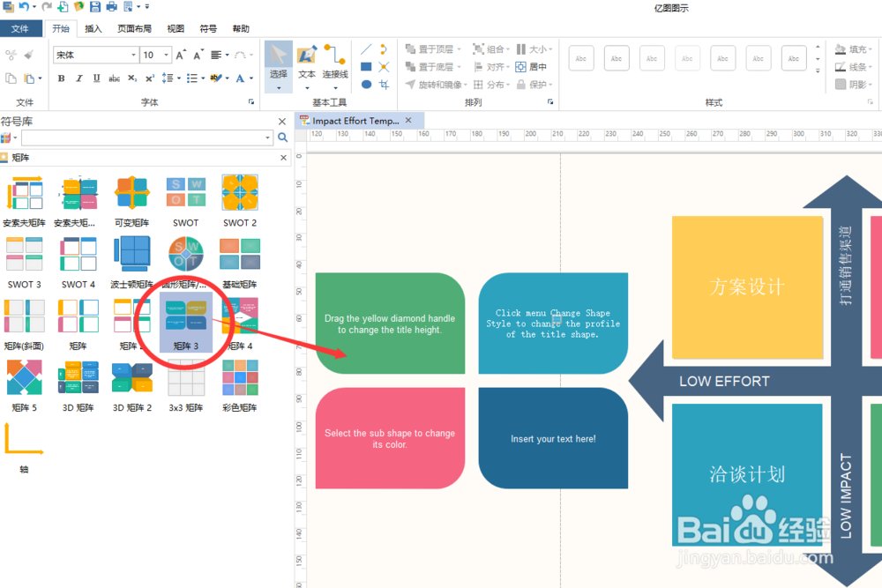
Task: Select the 可变矩阵 symbol
Action: (x=131, y=201)
